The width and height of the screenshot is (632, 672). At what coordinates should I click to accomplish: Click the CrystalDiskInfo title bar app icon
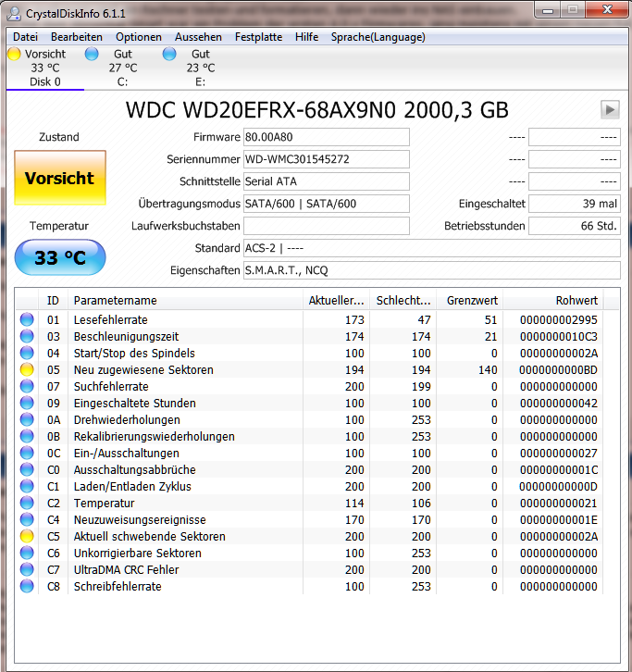click(14, 14)
